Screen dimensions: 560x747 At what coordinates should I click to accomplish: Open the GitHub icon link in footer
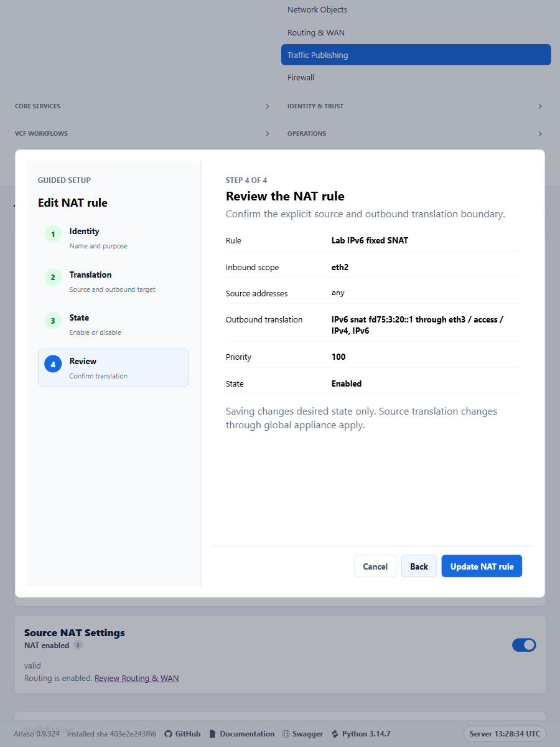pos(168,734)
